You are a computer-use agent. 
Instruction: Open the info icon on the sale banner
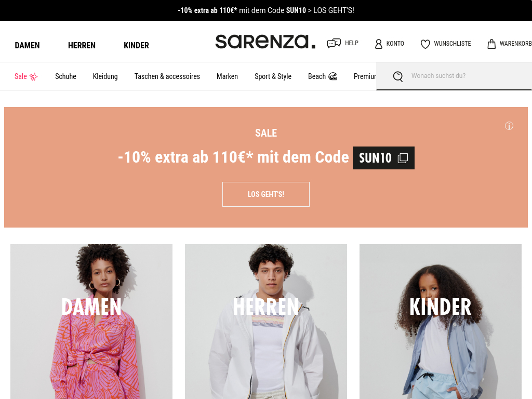point(509,126)
